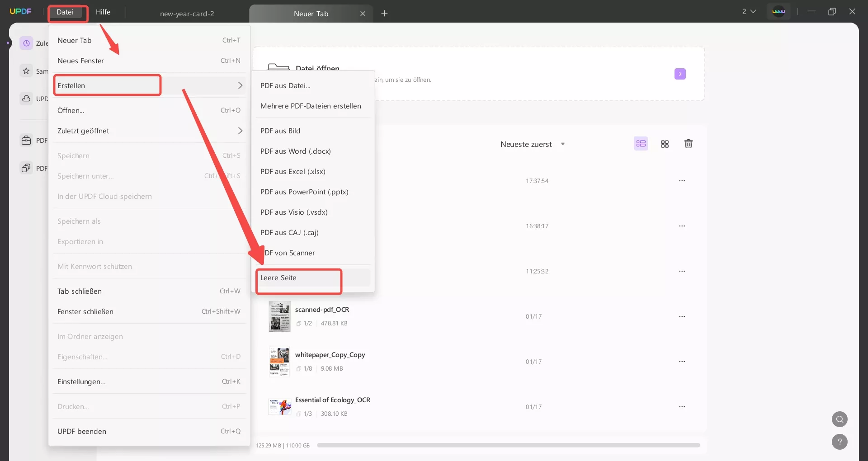This screenshot has width=868, height=461.
Task: Switch to list view layout
Action: [x=641, y=144]
